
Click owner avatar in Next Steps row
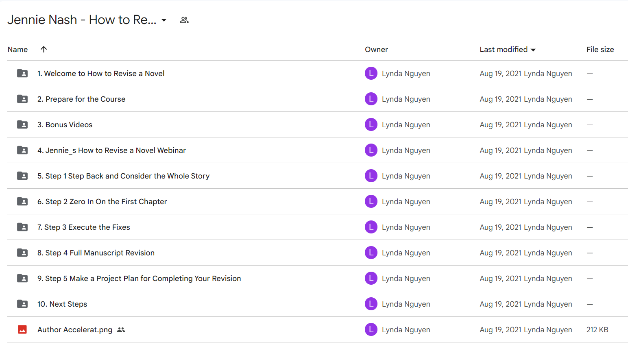point(371,304)
